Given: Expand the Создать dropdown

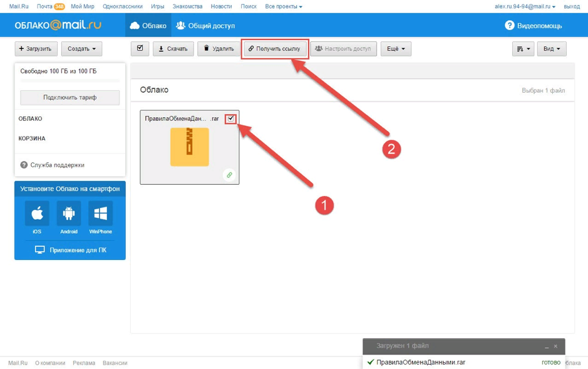Looking at the screenshot, I should [x=82, y=49].
